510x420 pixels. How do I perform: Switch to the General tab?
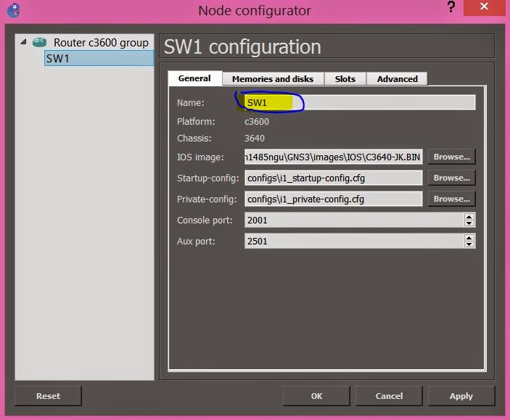194,78
